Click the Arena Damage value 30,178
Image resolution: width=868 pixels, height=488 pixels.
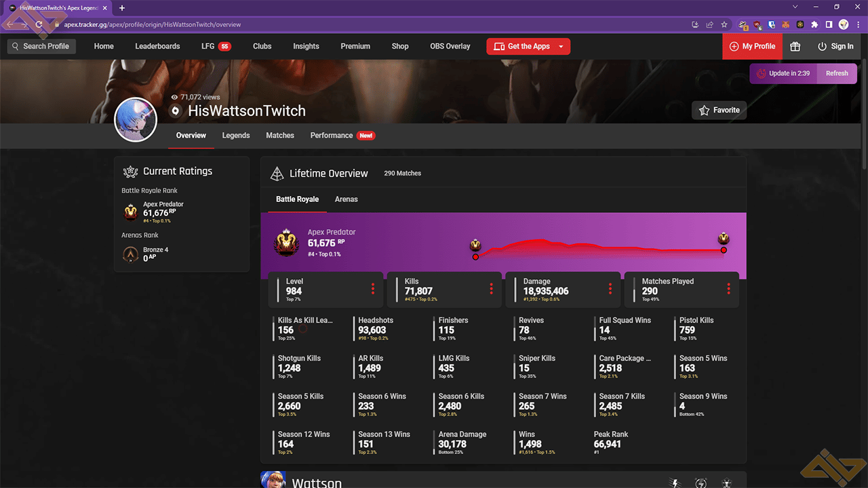(452, 444)
